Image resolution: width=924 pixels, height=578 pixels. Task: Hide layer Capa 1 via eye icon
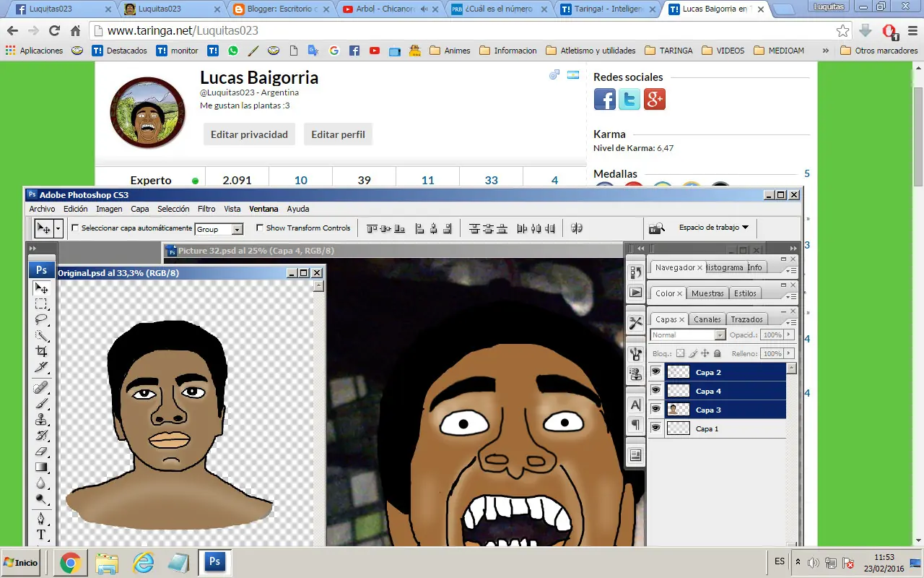pyautogui.click(x=655, y=428)
